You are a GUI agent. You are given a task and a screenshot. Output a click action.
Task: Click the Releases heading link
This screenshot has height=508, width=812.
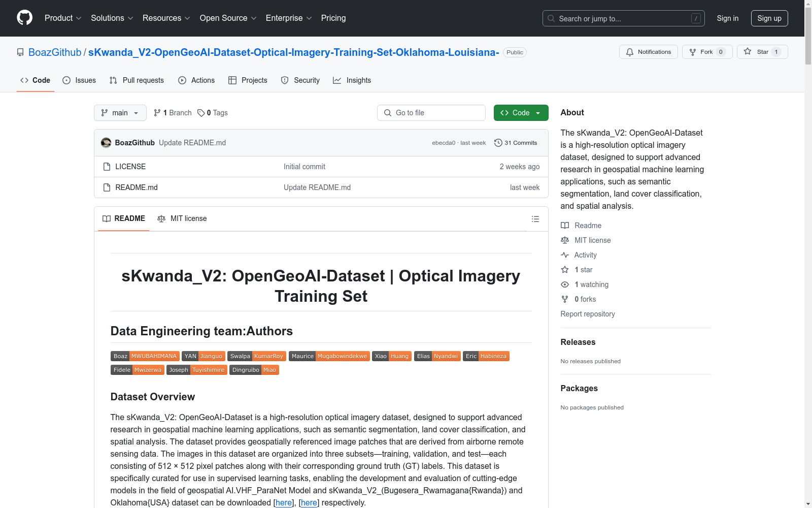[x=578, y=342]
